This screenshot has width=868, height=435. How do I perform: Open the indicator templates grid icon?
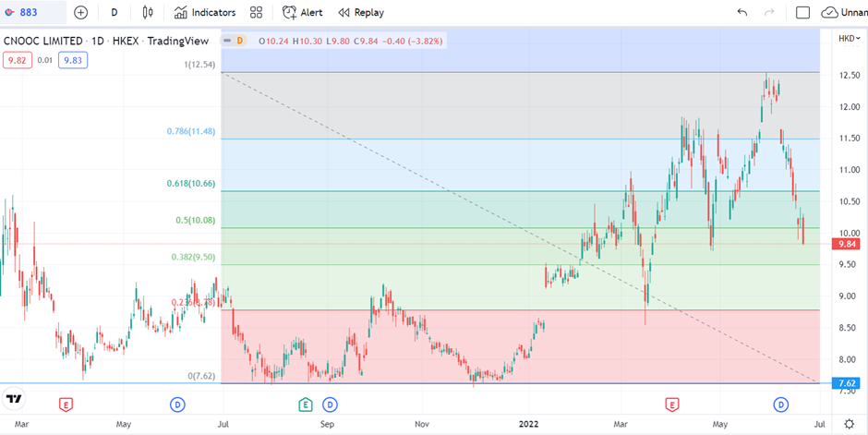256,12
